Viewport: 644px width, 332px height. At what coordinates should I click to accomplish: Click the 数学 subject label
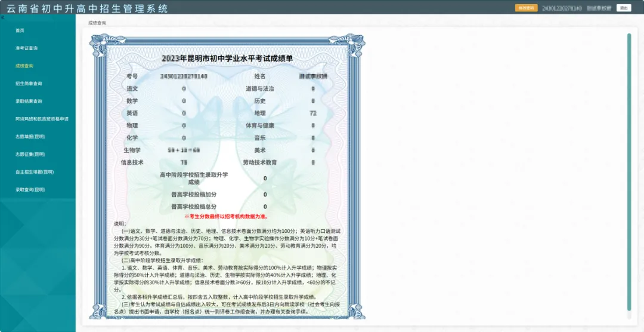[132, 101]
